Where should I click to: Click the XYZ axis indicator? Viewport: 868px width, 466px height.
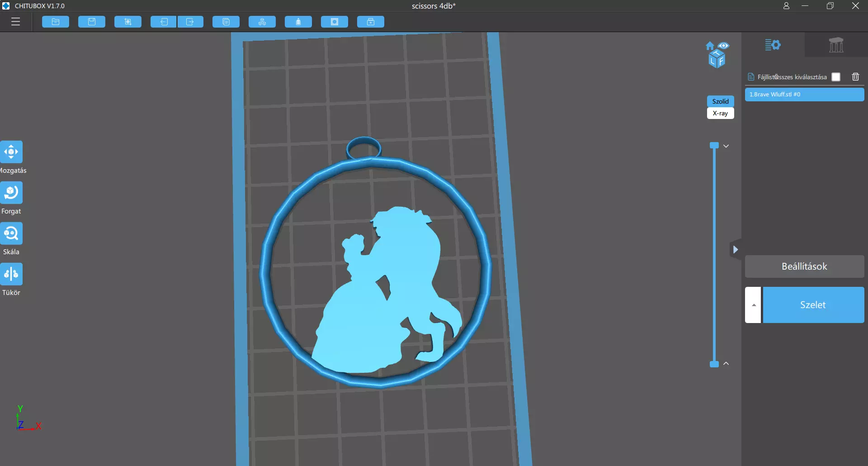pyautogui.click(x=28, y=418)
